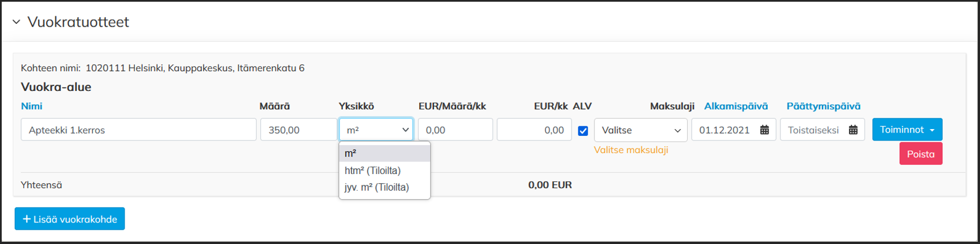Click the red Poista button
The width and height of the screenshot is (980, 244).
[920, 154]
